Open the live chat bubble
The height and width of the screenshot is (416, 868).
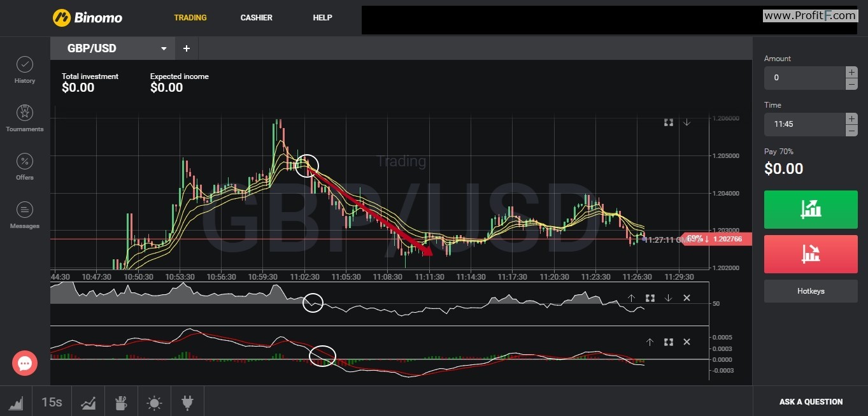[25, 363]
